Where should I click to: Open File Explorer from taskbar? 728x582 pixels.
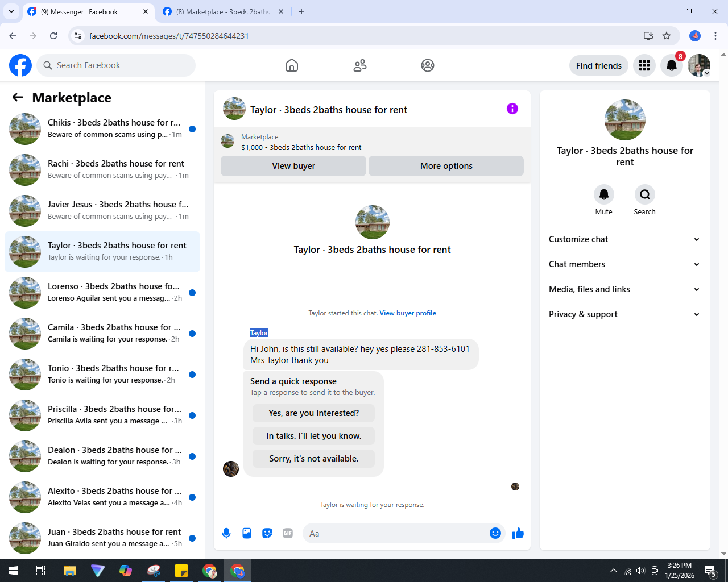point(69,571)
